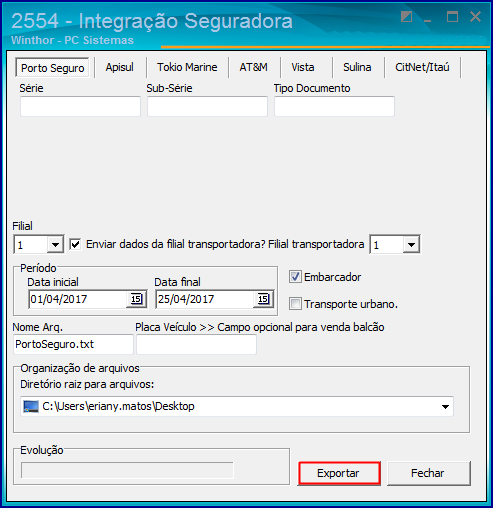Expand the Filial transportadora dropdown

(411, 245)
